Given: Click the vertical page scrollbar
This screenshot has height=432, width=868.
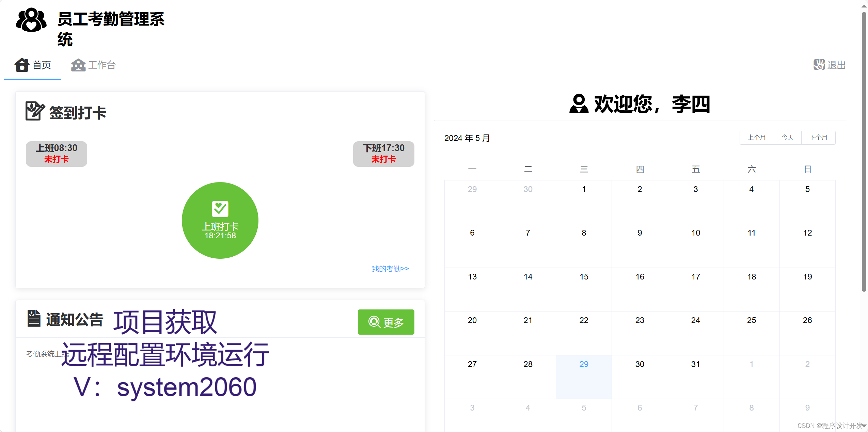Looking at the screenshot, I should tap(864, 151).
